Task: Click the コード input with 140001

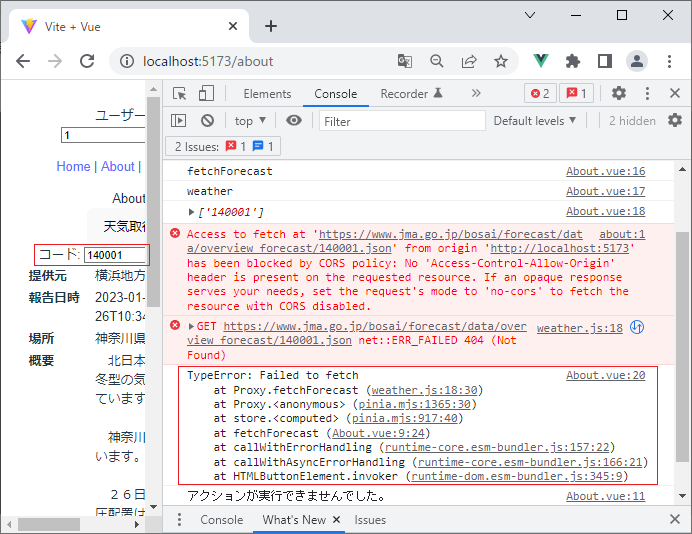Action: point(115,255)
